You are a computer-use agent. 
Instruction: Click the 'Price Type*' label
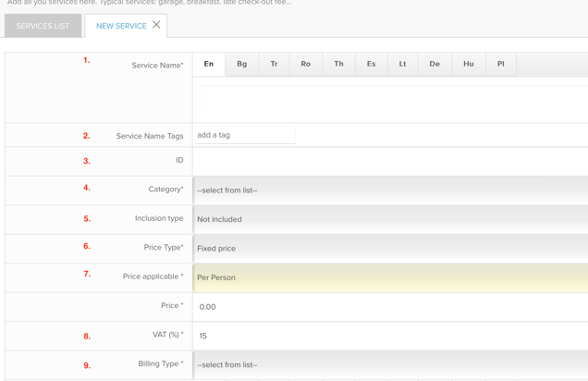coord(164,248)
